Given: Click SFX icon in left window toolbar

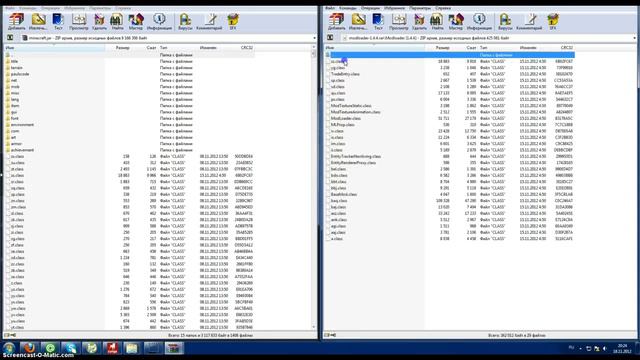Looking at the screenshot, I should pyautogui.click(x=233, y=21).
